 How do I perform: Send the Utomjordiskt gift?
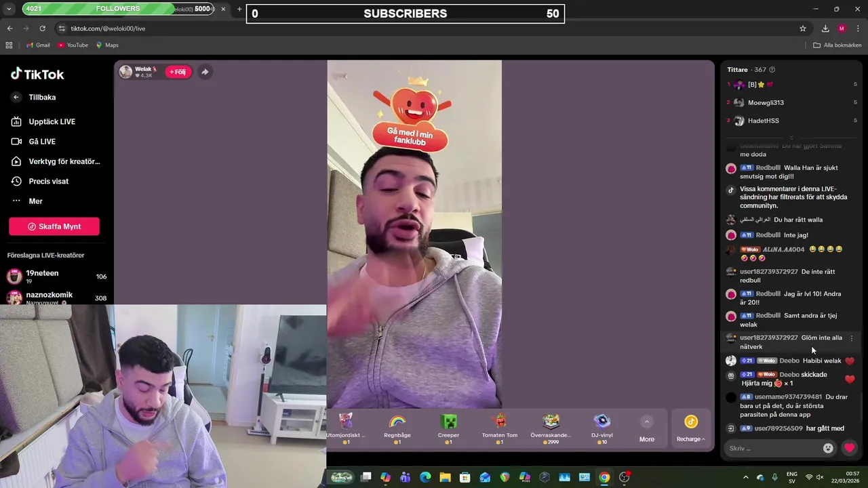coord(346,429)
